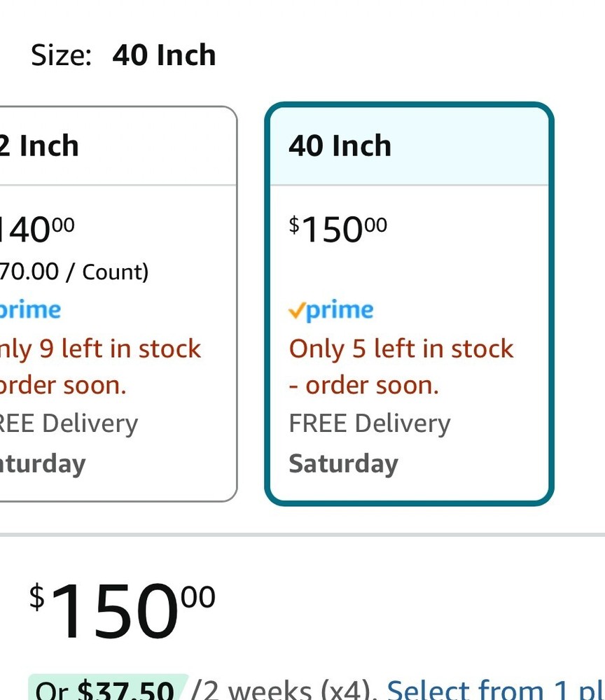
Task: Click the $150.00 price inside 40 Inch card
Action: pos(338,229)
